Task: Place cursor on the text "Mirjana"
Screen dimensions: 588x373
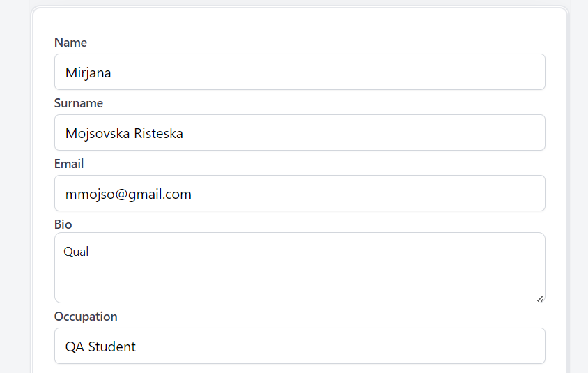Action: click(88, 73)
